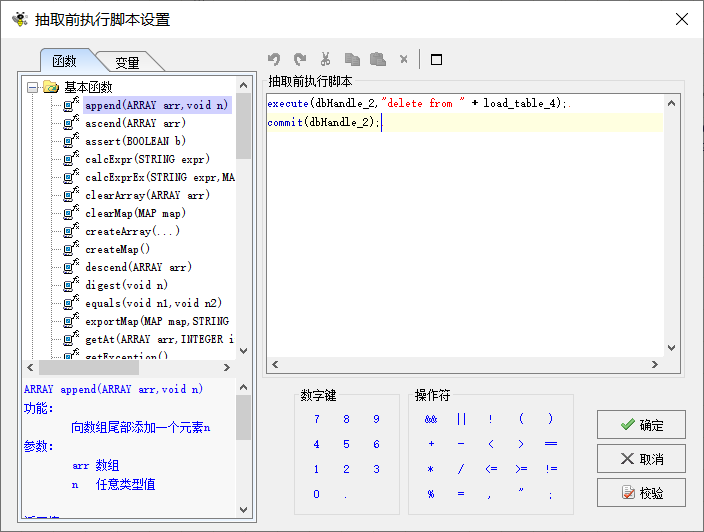Insert digit 5 from number keypad
This screenshot has height=532, width=704.
pos(346,444)
